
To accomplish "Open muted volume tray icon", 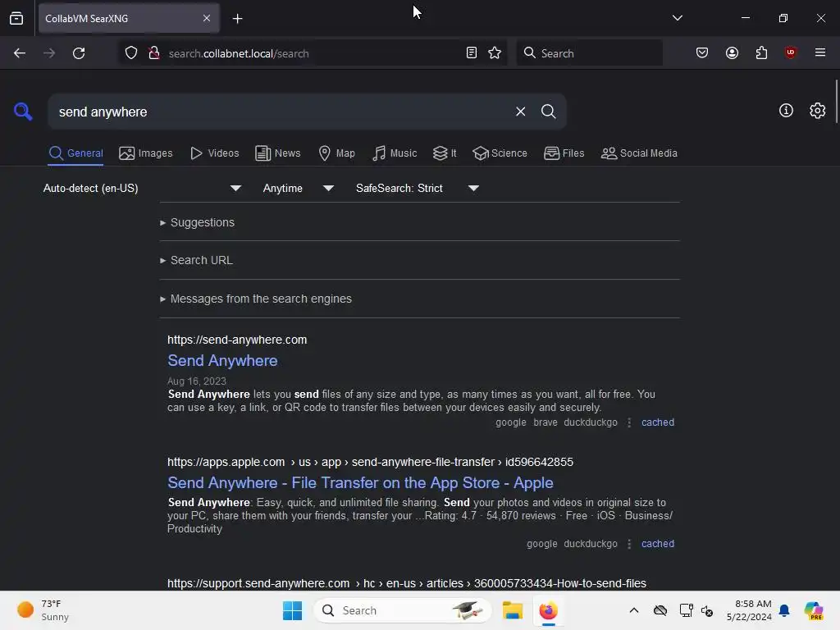I will pos(707,610).
